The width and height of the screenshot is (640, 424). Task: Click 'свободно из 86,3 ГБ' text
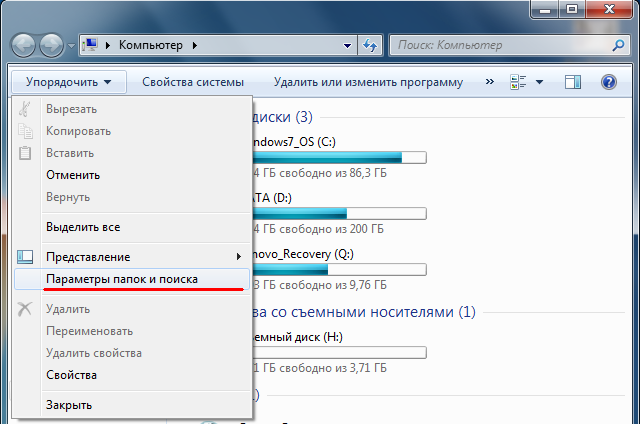[333, 173]
